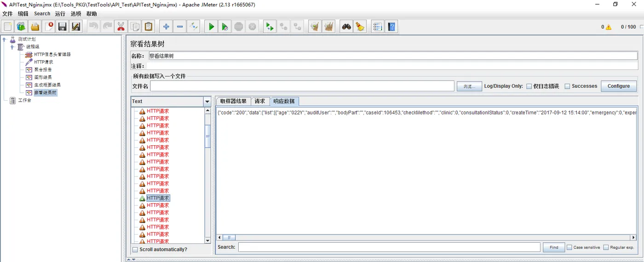Click the response data horizontal scrollbar thumb
Viewport: 644px width, 262px height.
coord(230,238)
